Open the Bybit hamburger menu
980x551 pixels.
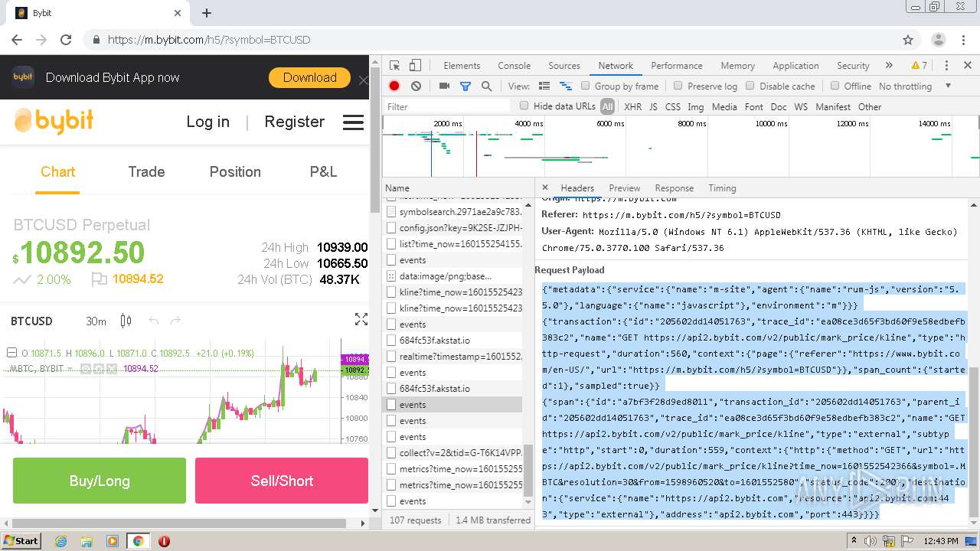coord(353,122)
